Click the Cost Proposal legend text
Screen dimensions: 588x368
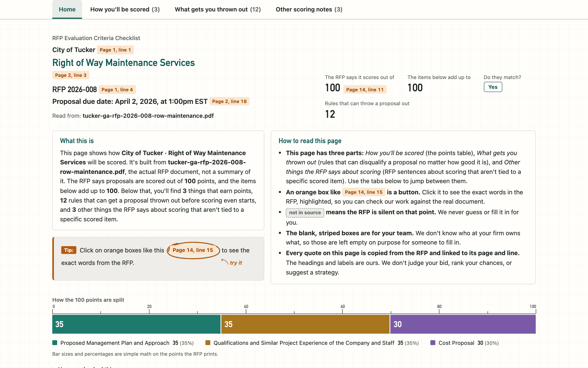(456, 343)
